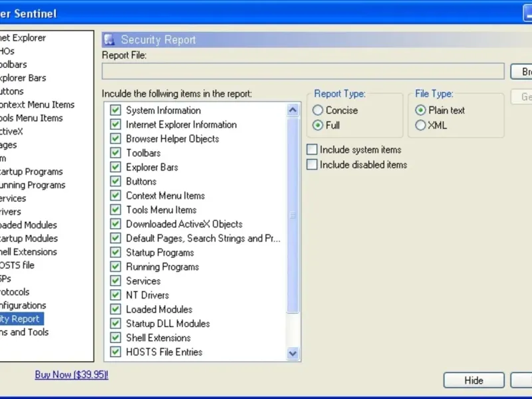Select Startup Programs in left tree
This screenshot has width=532, height=399.
pos(31,172)
